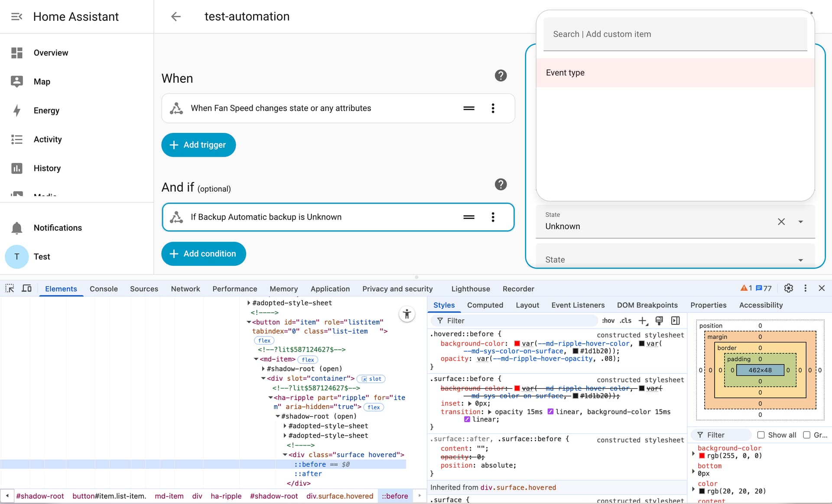This screenshot has height=504, width=832.
Task: Click the Add condition button
Action: pyautogui.click(x=204, y=254)
